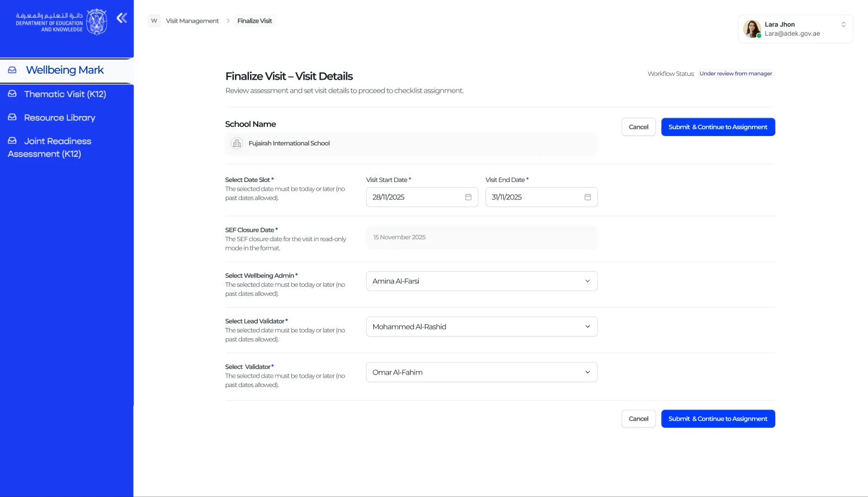Click the school building icon beside Fujairah
The height and width of the screenshot is (497, 868).
[237, 144]
